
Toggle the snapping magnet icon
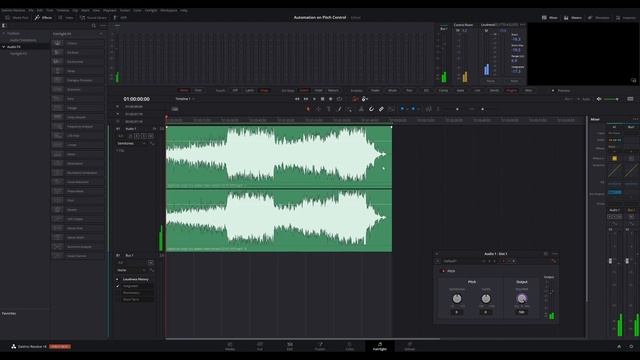[371, 109]
